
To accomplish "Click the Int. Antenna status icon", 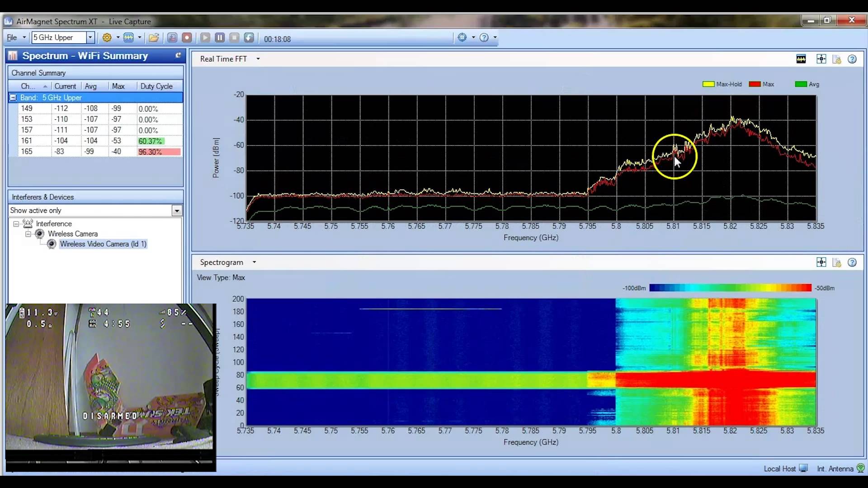I will pyautogui.click(x=860, y=468).
